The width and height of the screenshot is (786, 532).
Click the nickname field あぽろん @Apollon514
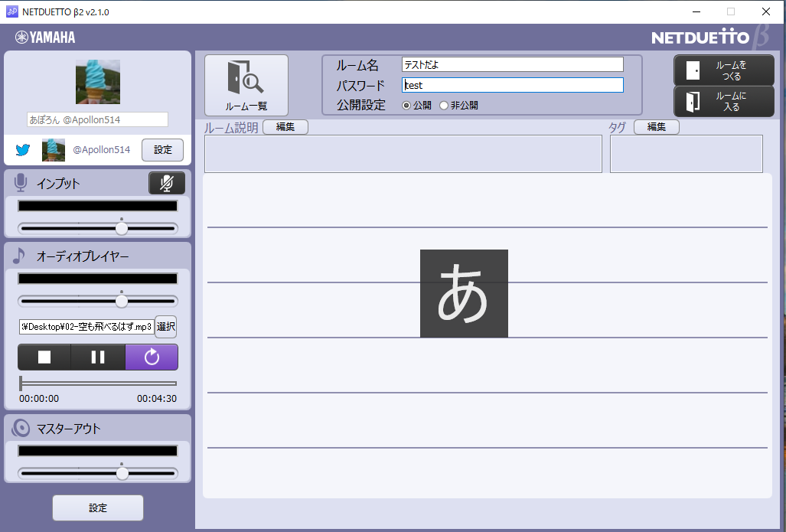[97, 119]
